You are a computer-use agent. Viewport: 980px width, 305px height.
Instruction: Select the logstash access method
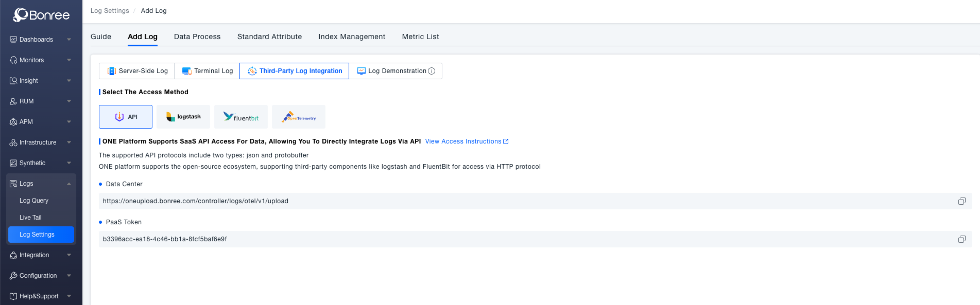click(183, 117)
